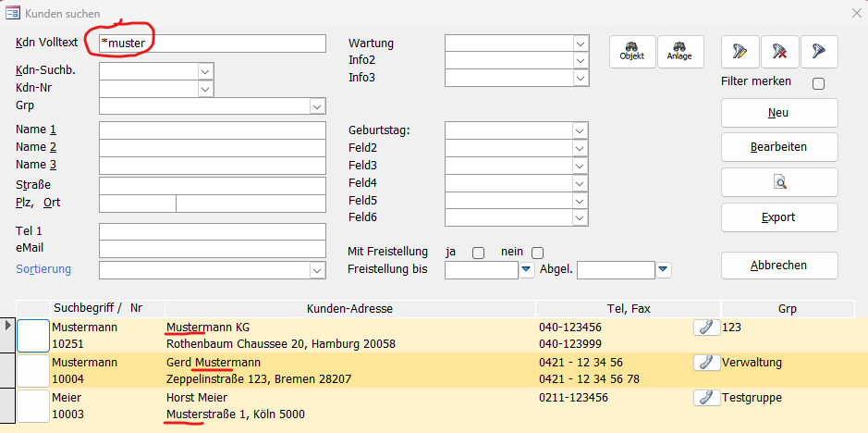Open the Grp combo box list
Screen dimensions: 868x433
(317, 105)
